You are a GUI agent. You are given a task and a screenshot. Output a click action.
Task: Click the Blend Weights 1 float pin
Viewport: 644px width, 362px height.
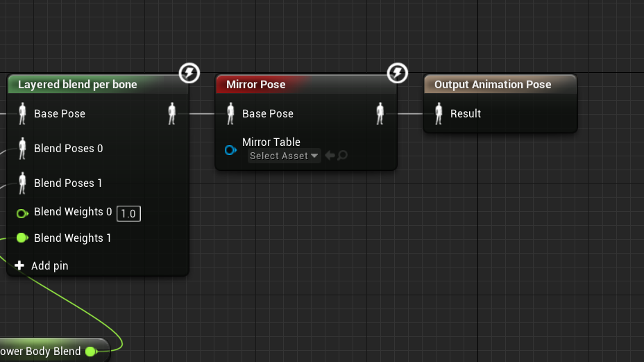pyautogui.click(x=22, y=238)
